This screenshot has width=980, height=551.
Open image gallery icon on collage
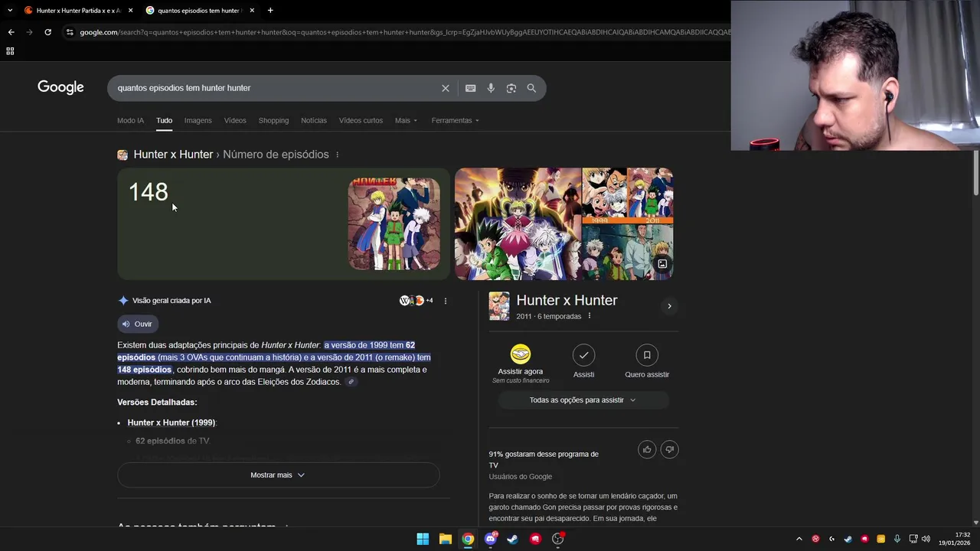[x=662, y=264]
